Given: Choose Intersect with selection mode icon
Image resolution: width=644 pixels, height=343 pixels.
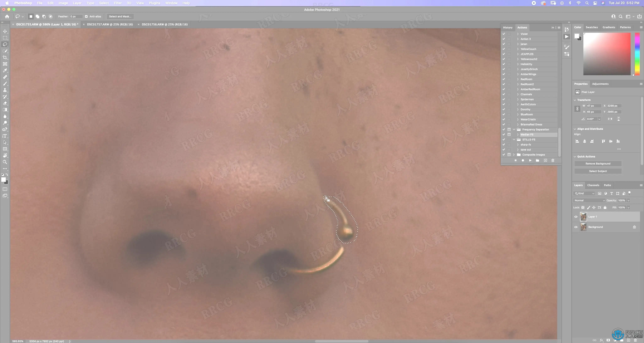Looking at the screenshot, I should 51,17.
